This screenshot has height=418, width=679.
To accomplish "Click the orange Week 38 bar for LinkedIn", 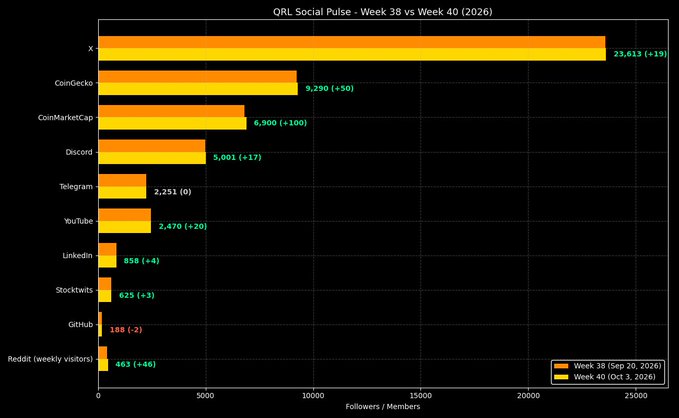I will (107, 249).
